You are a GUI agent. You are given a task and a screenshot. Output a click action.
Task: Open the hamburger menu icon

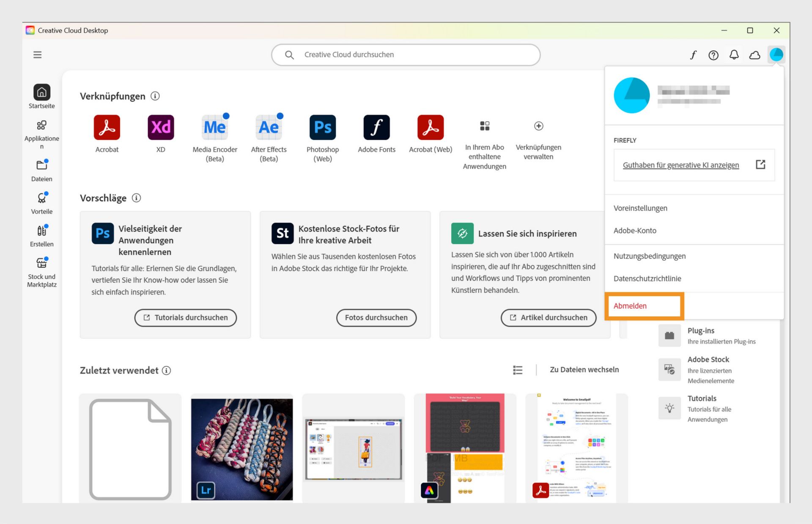click(x=37, y=55)
